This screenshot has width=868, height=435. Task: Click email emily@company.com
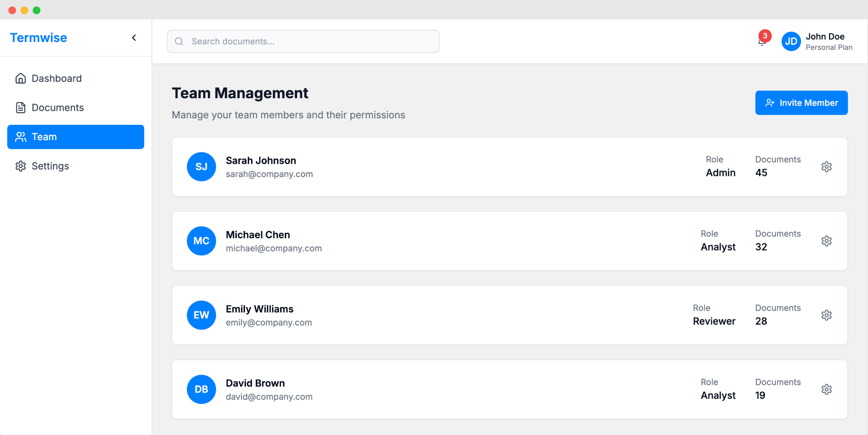pos(269,322)
